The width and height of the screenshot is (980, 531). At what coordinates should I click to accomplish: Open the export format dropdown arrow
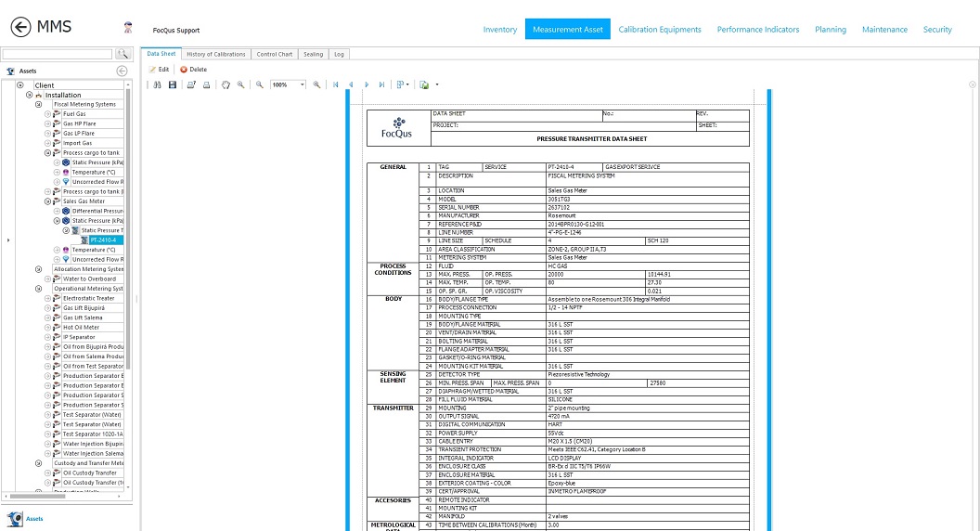[437, 84]
